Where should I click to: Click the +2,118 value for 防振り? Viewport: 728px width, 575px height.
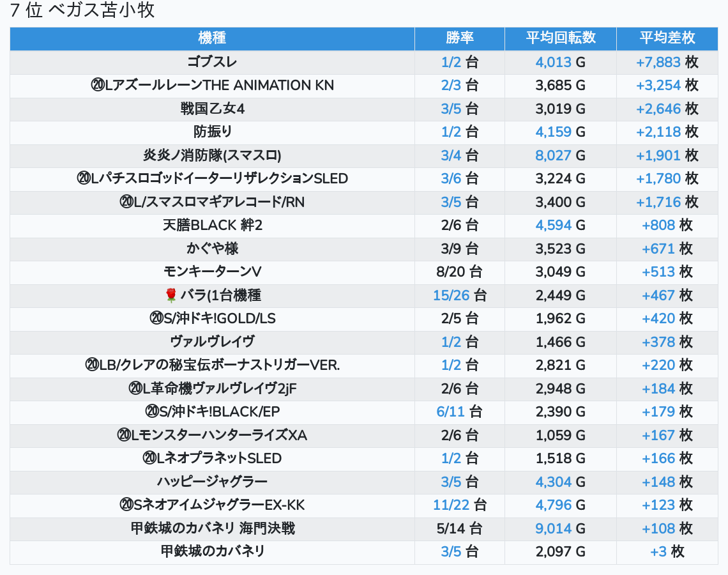[x=658, y=132]
